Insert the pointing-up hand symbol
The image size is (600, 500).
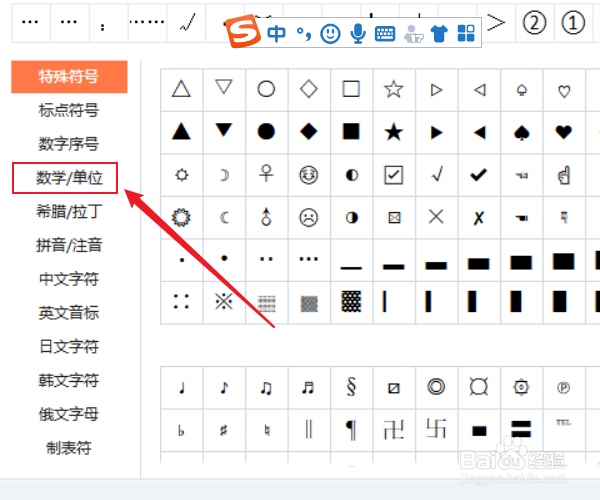(564, 175)
